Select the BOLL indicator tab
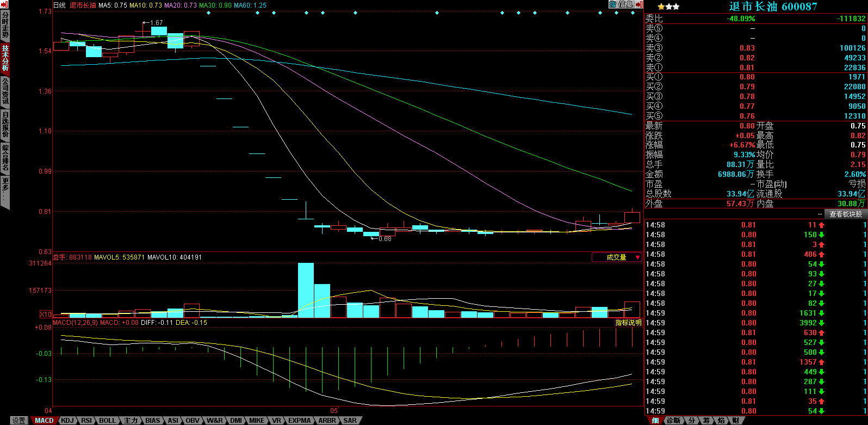868x425 pixels. point(107,421)
